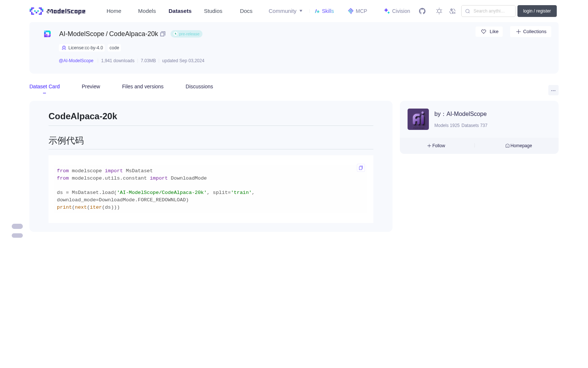Like this dataset

click(489, 32)
